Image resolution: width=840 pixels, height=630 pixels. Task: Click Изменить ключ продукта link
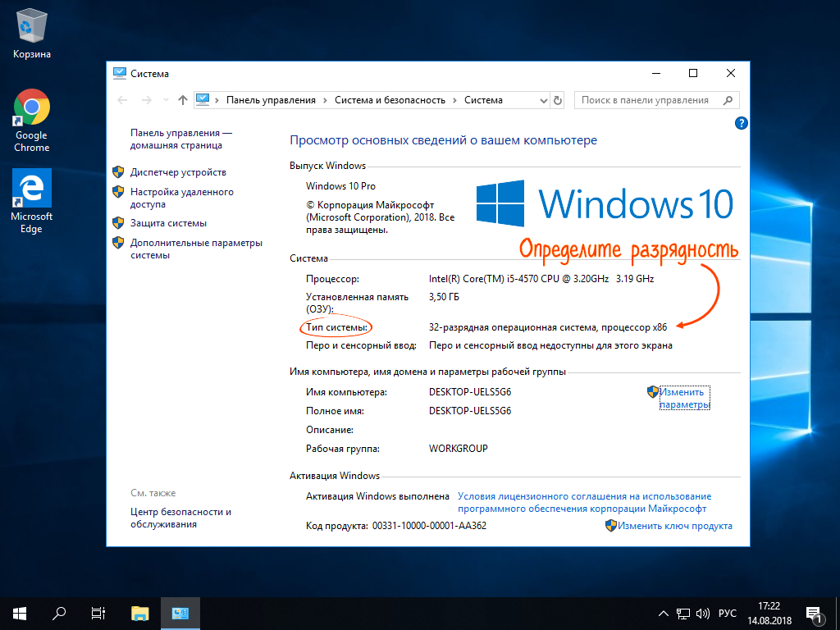point(675,526)
